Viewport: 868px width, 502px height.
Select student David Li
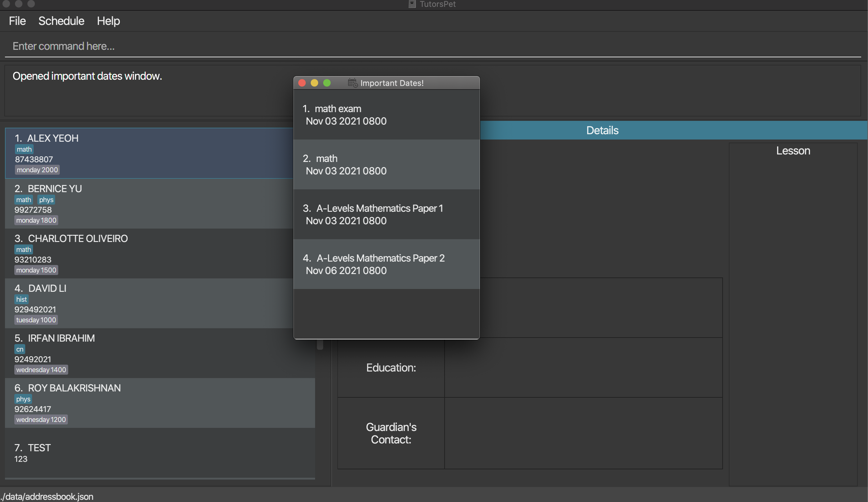tap(148, 303)
